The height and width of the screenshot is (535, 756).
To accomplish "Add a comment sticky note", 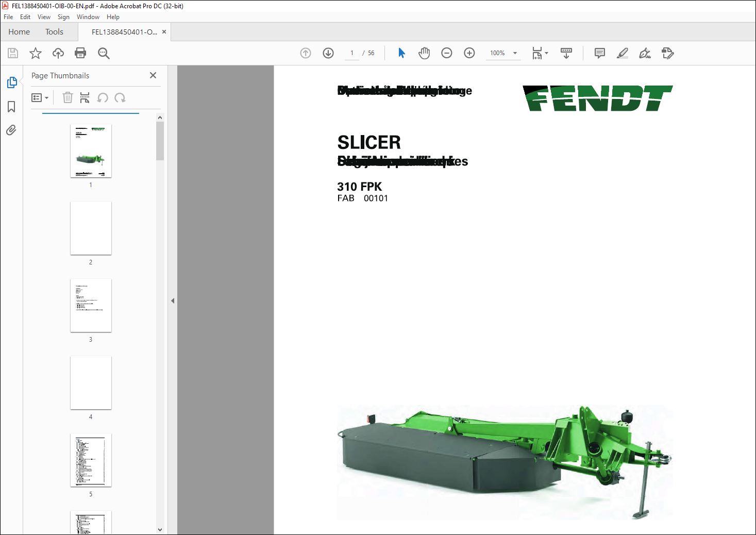I will [x=600, y=53].
